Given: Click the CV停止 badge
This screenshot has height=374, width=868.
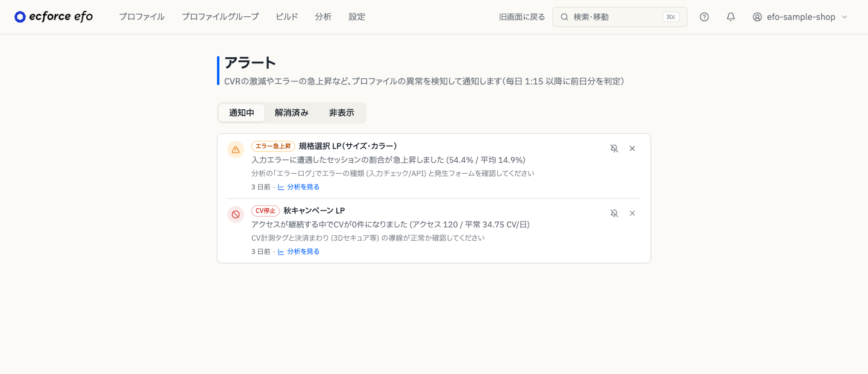Looking at the screenshot, I should click(265, 211).
